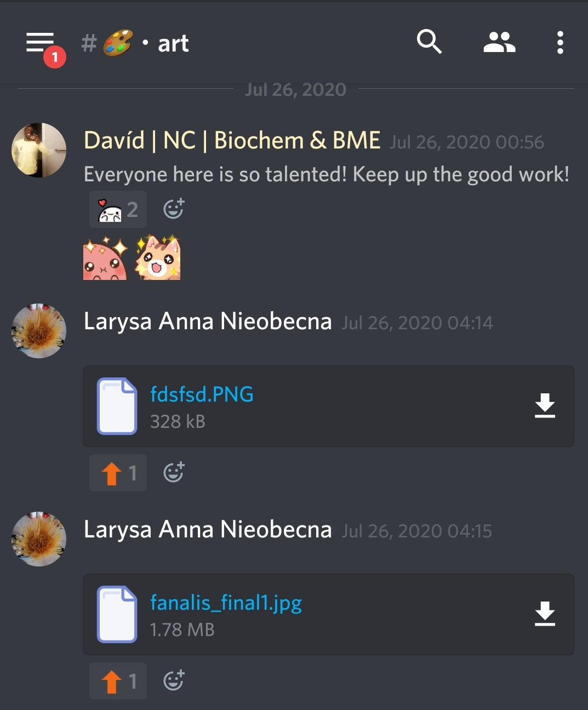The width and height of the screenshot is (588, 710).
Task: Open Larysa's avatar on 04:15 message
Action: (x=39, y=539)
